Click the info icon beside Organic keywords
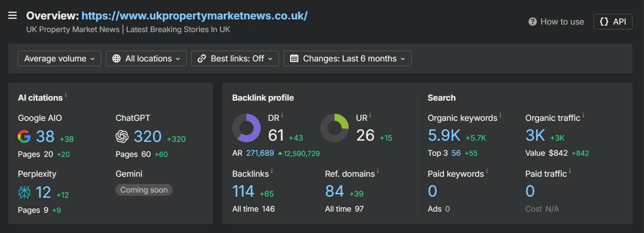 point(500,115)
